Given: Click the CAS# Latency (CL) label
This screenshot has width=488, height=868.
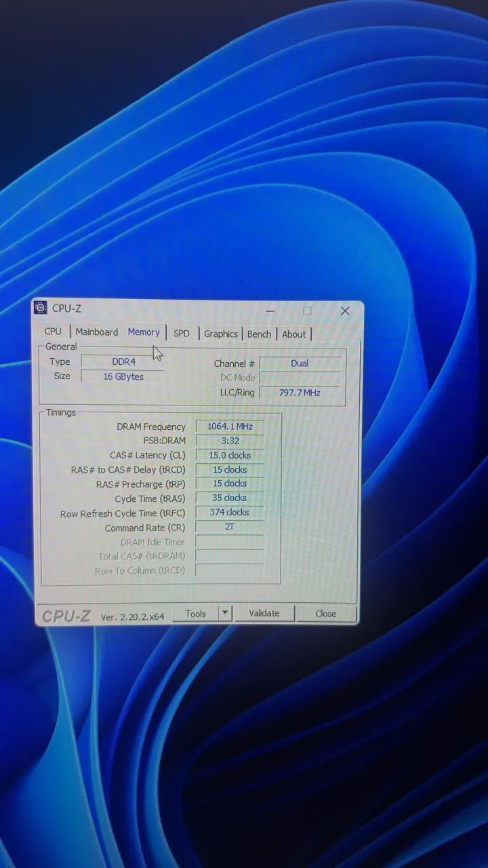Looking at the screenshot, I should coord(147,455).
